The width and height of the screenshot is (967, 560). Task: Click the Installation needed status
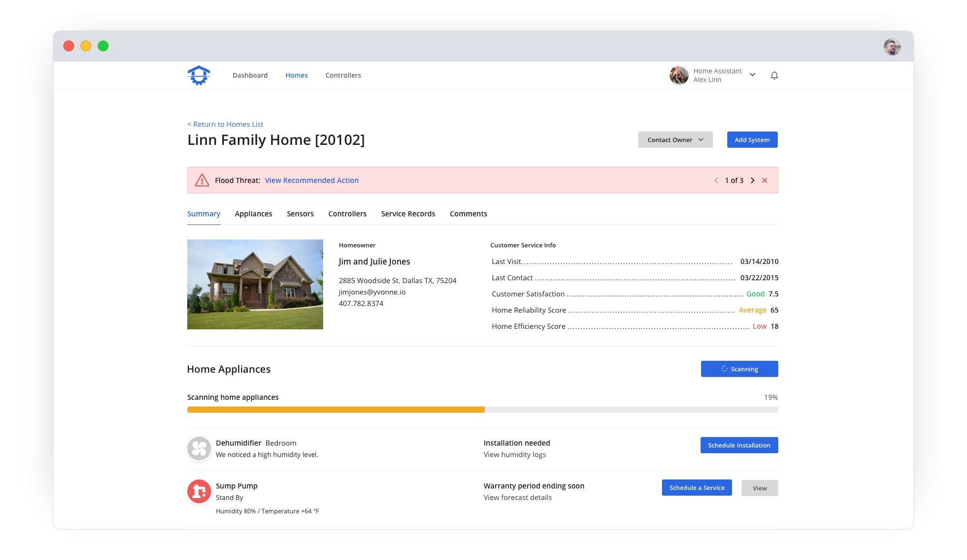[517, 443]
